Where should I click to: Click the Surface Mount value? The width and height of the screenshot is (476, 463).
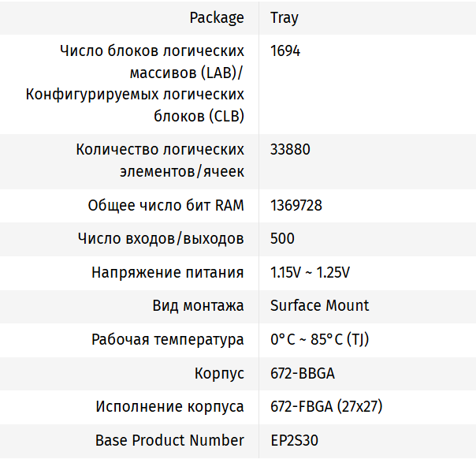tap(319, 305)
